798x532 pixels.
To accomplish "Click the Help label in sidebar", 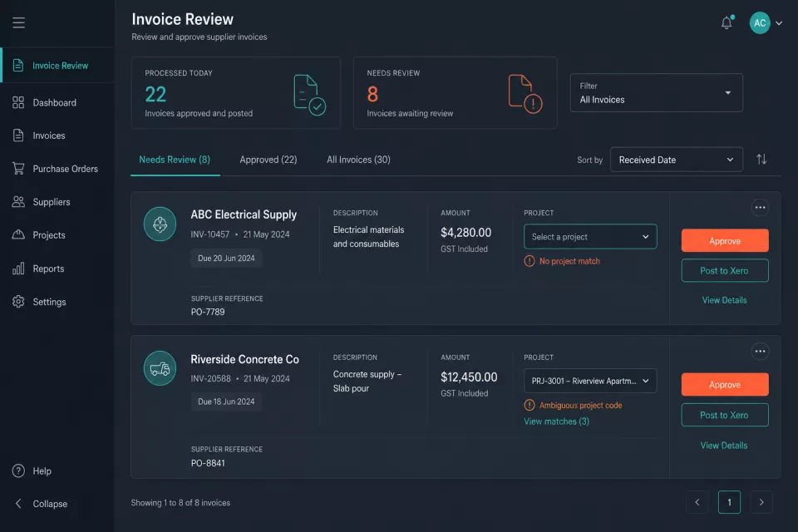I will pos(42,471).
